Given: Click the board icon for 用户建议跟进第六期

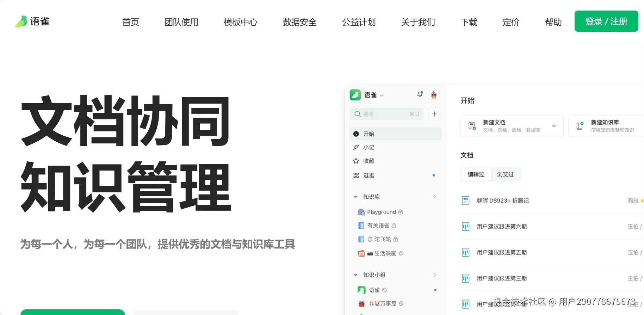Looking at the screenshot, I should click(x=466, y=227).
